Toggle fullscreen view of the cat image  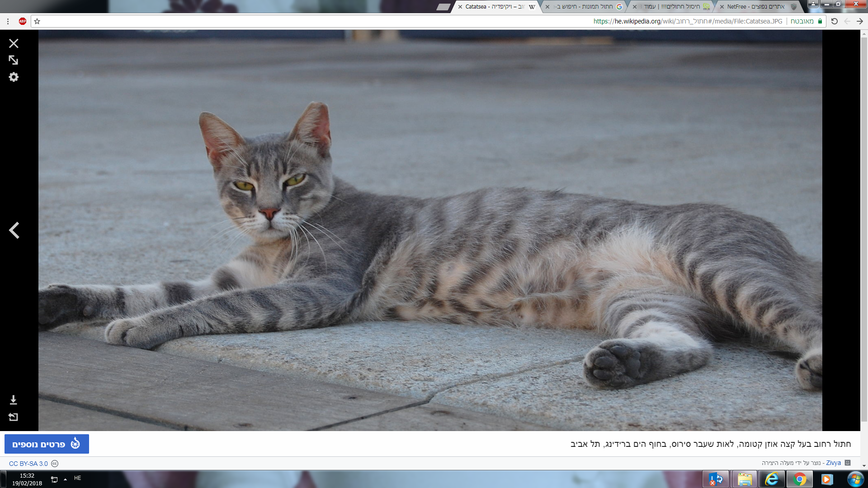14,60
